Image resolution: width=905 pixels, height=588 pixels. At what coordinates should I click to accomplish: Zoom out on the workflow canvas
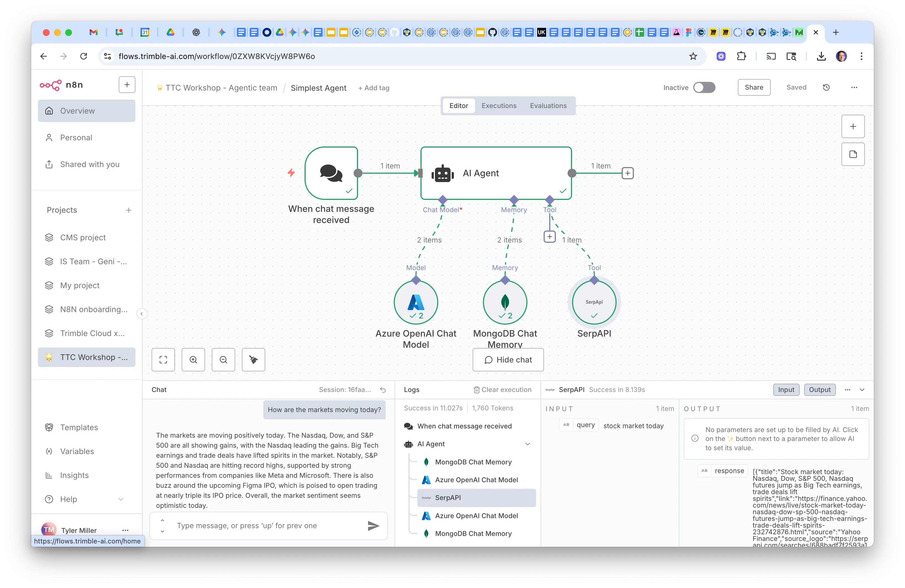(x=223, y=360)
